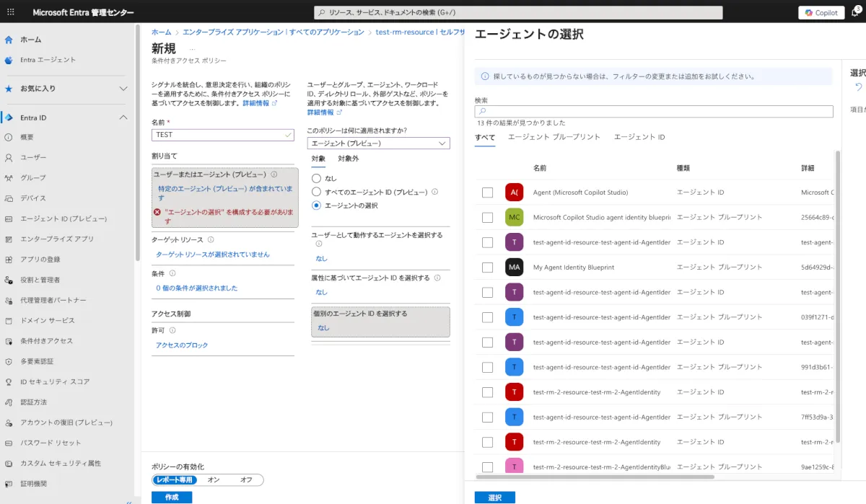Set policy toggle to オン
Screen dimensions: 866x504
[x=214, y=479]
